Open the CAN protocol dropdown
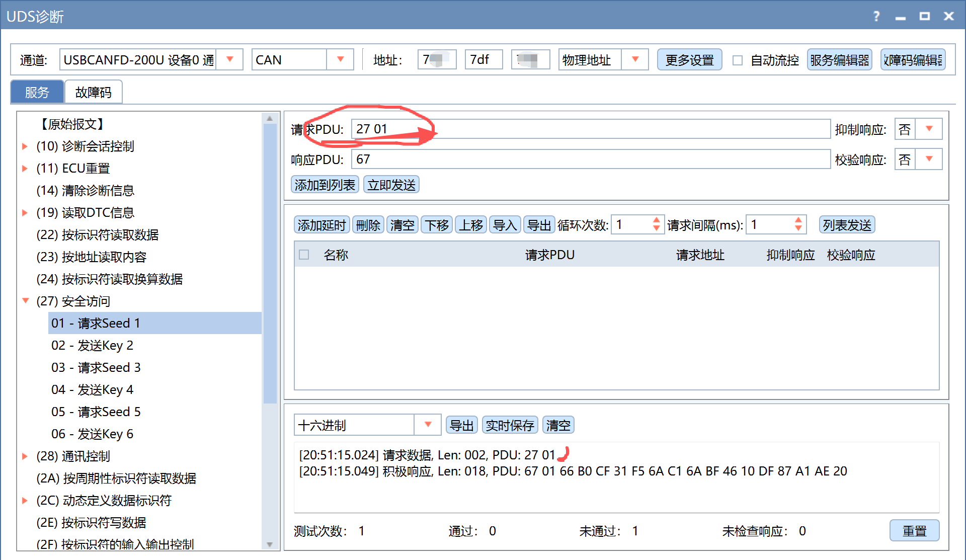The width and height of the screenshot is (966, 560). click(x=340, y=59)
